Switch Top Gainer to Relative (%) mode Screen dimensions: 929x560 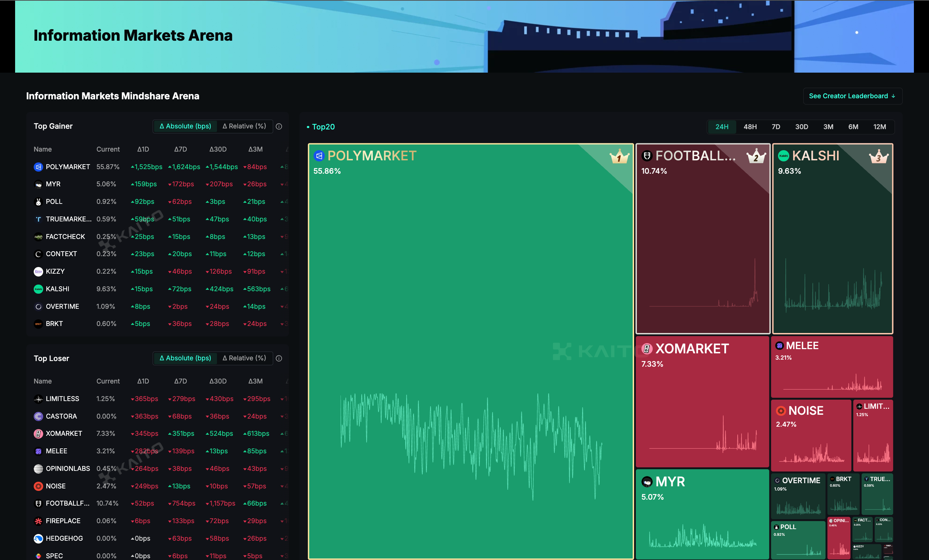[244, 126]
